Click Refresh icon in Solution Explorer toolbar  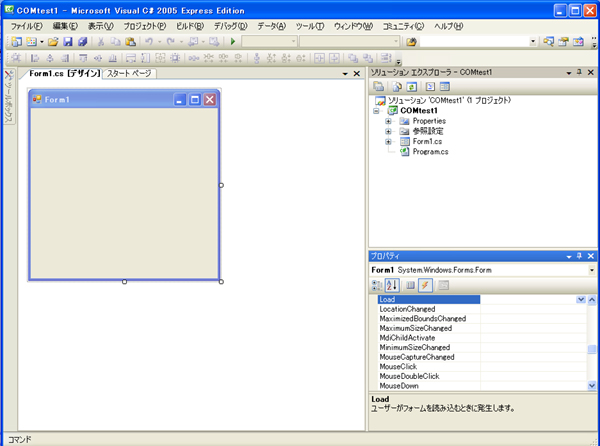point(412,87)
